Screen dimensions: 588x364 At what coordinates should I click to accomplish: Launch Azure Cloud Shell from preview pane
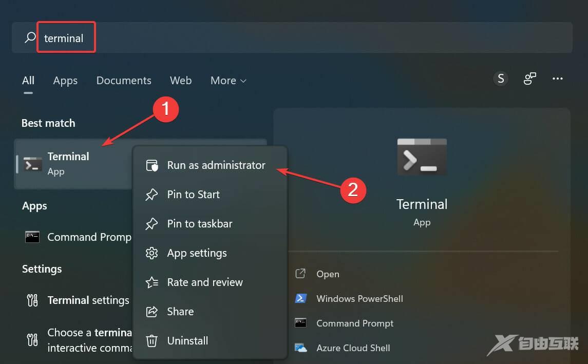[x=353, y=348]
